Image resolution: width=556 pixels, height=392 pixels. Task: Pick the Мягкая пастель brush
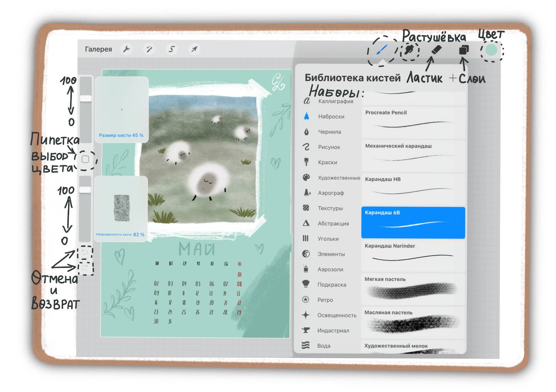tap(413, 289)
